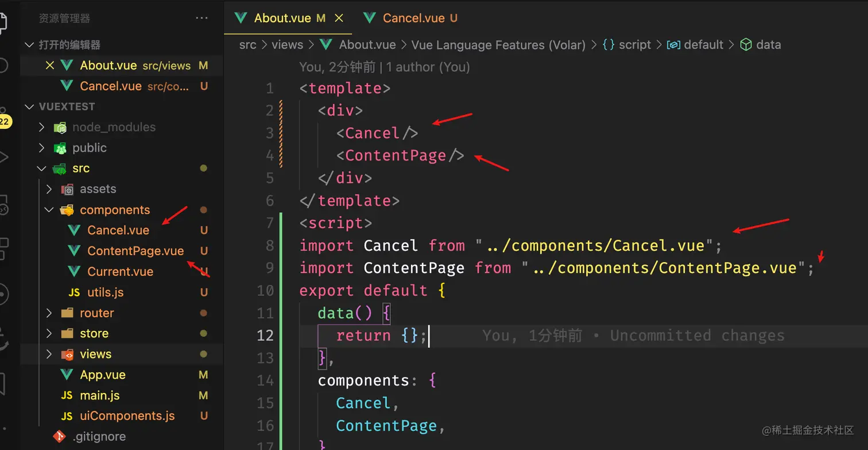Click line number 12 in the gutter
The image size is (868, 450).
tap(265, 336)
